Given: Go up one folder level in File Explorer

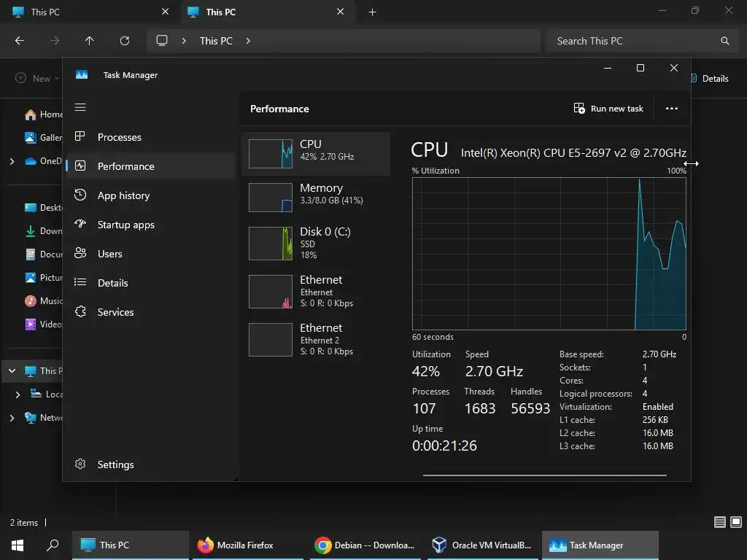Looking at the screenshot, I should 89,41.
